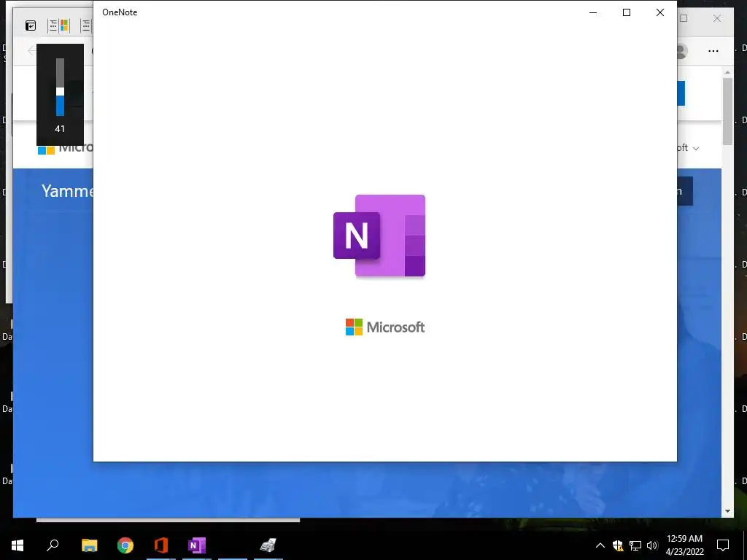Viewport: 747px width, 560px height.
Task: Open the network status tray icon
Action: click(x=635, y=545)
